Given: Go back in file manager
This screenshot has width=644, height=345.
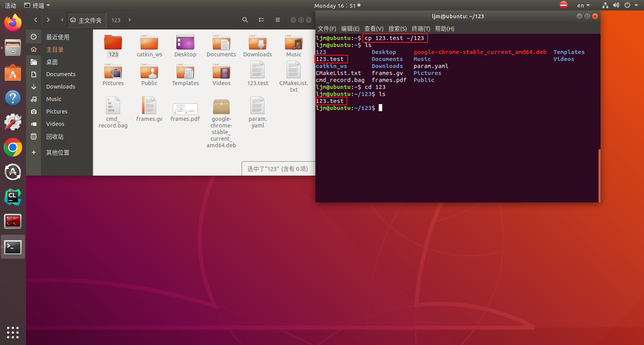Looking at the screenshot, I should pos(35,20).
